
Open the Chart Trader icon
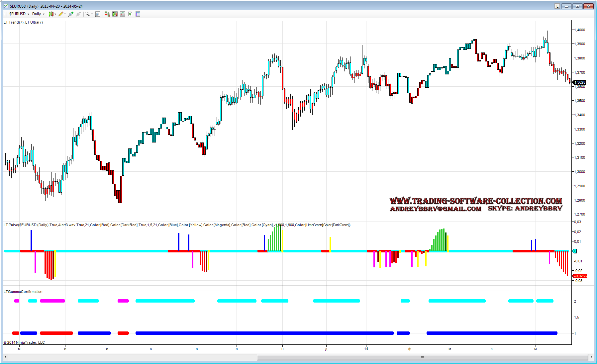107,14
